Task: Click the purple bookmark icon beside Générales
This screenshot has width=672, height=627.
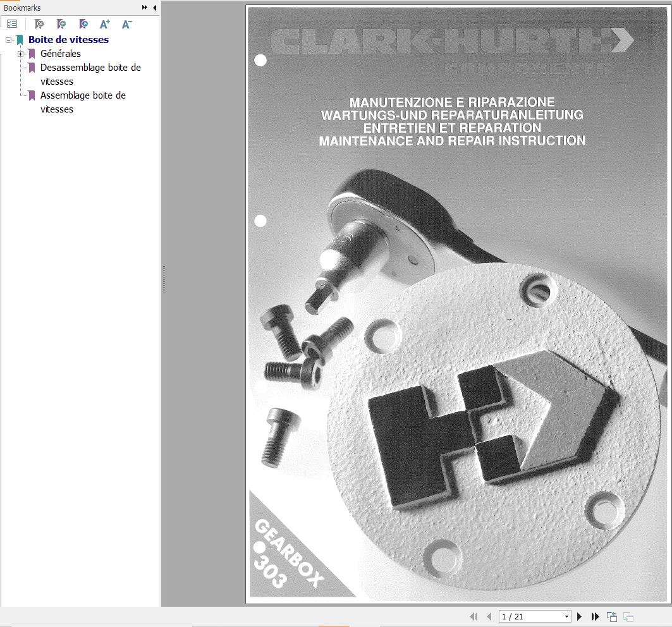Action: click(x=32, y=54)
